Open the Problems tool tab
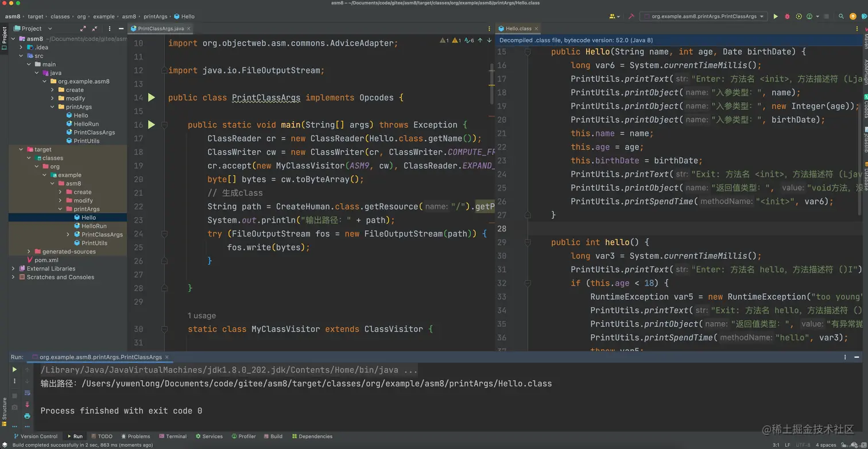 pyautogui.click(x=135, y=436)
